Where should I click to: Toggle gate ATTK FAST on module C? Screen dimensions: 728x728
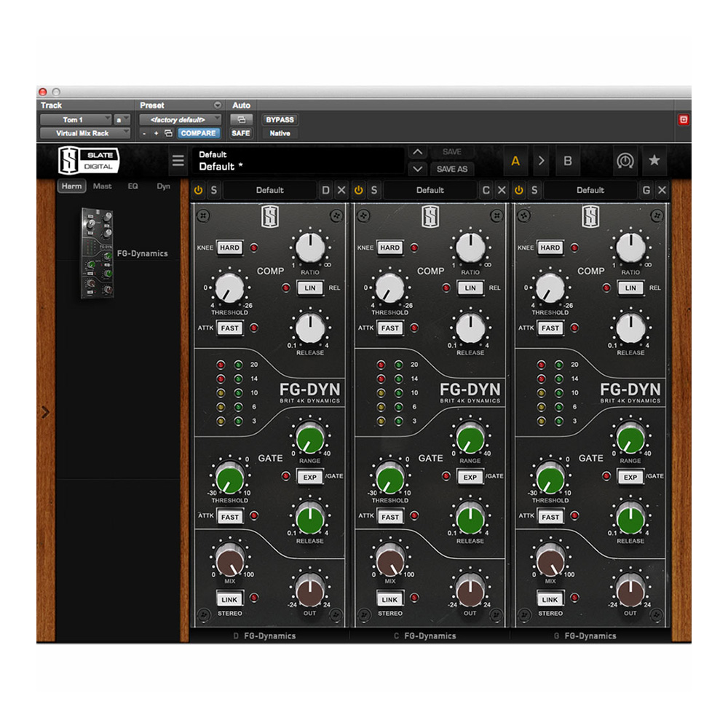(x=390, y=517)
